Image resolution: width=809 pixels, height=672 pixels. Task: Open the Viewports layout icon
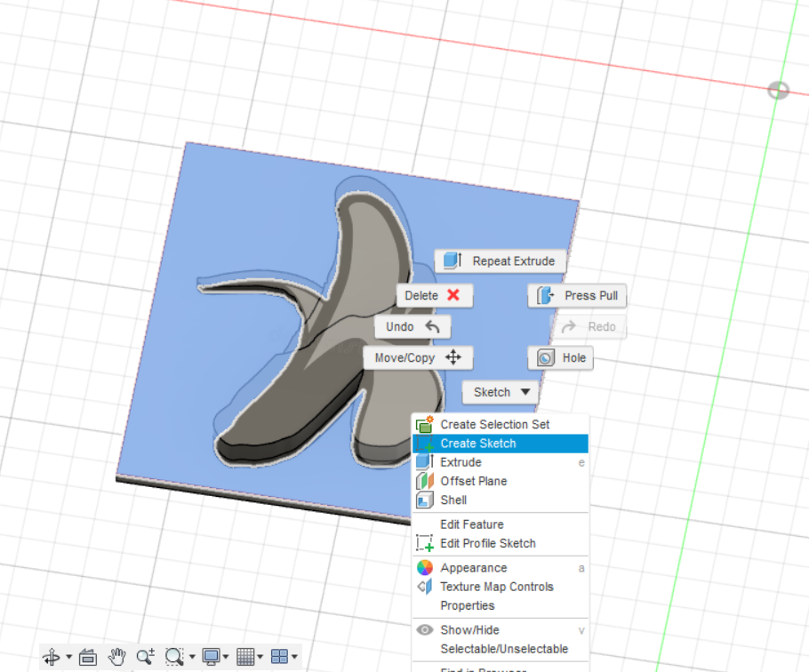pyautogui.click(x=280, y=657)
